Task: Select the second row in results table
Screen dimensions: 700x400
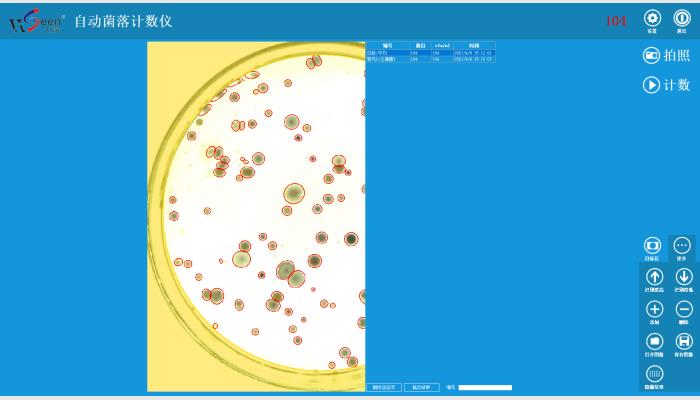Action: (431, 59)
